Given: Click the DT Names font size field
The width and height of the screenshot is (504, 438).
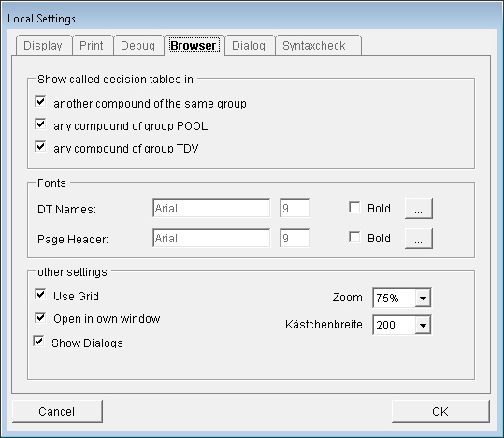Looking at the screenshot, I should 295,208.
